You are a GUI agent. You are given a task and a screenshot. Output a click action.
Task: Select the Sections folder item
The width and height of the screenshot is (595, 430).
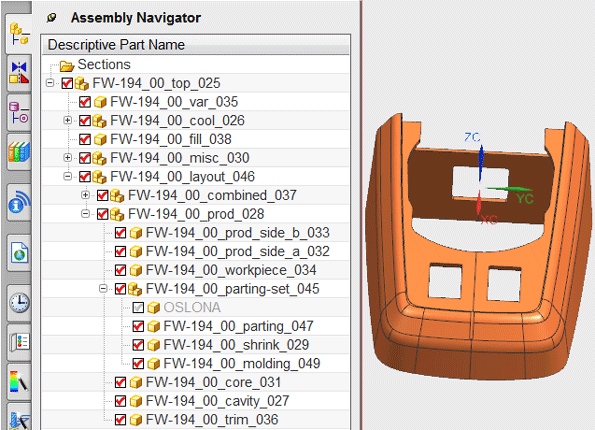coord(104,65)
